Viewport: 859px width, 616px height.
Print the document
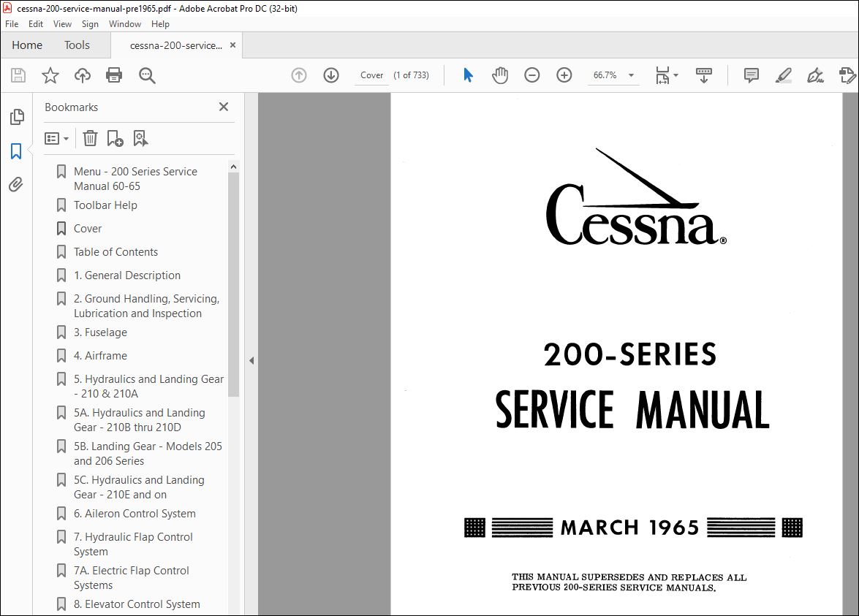(114, 75)
